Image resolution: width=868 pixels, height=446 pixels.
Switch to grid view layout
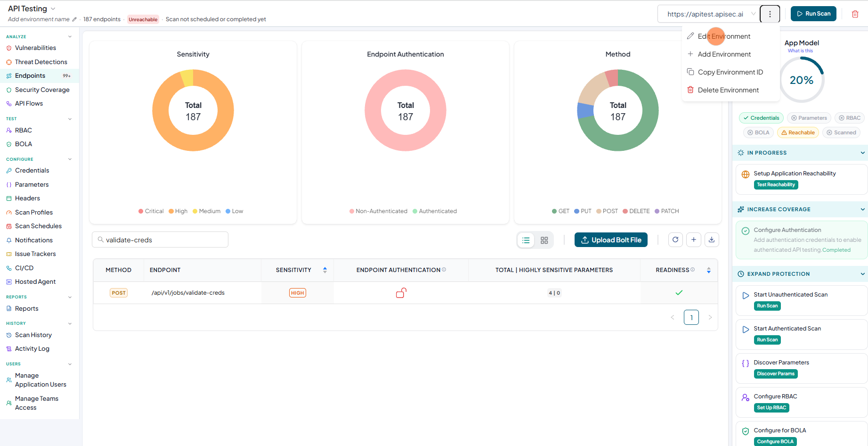pos(544,240)
